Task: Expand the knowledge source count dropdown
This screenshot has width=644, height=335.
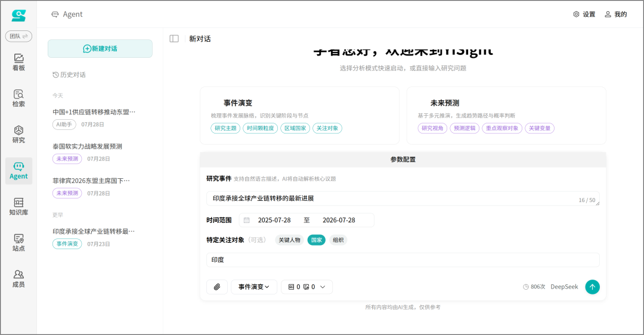Action: pos(307,287)
